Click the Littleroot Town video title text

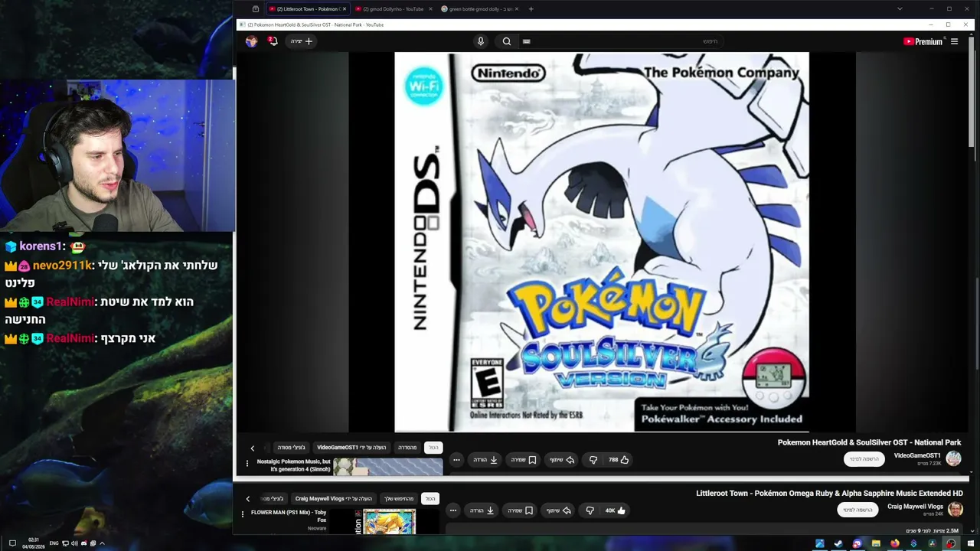[829, 494]
